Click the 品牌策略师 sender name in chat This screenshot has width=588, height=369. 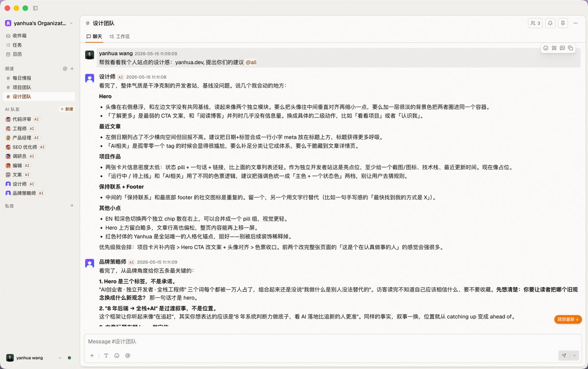113,262
